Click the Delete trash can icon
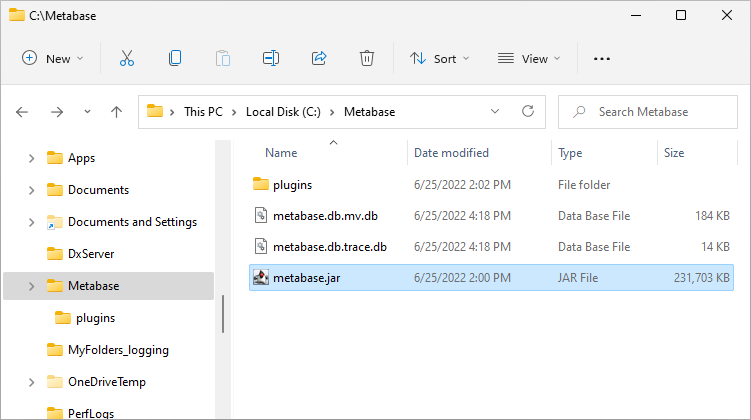 [x=367, y=58]
